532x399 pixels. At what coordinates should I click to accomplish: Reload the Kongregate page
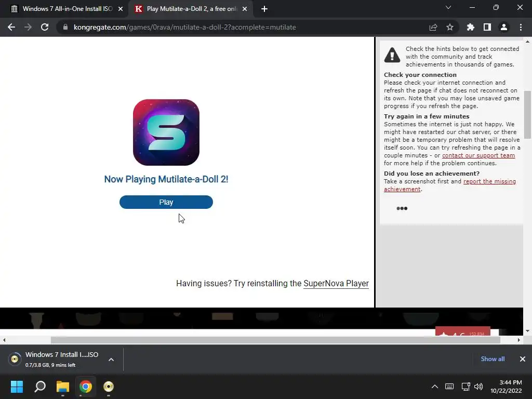click(x=45, y=27)
